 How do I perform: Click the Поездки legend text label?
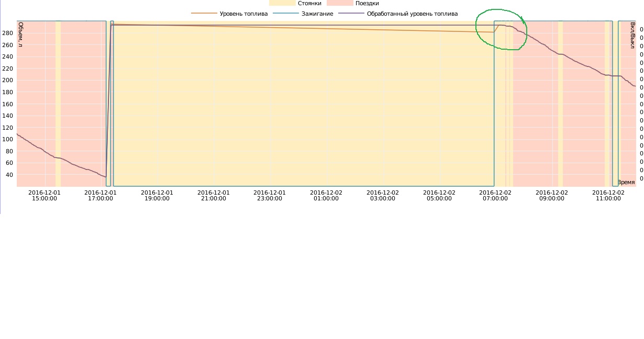(x=367, y=3)
